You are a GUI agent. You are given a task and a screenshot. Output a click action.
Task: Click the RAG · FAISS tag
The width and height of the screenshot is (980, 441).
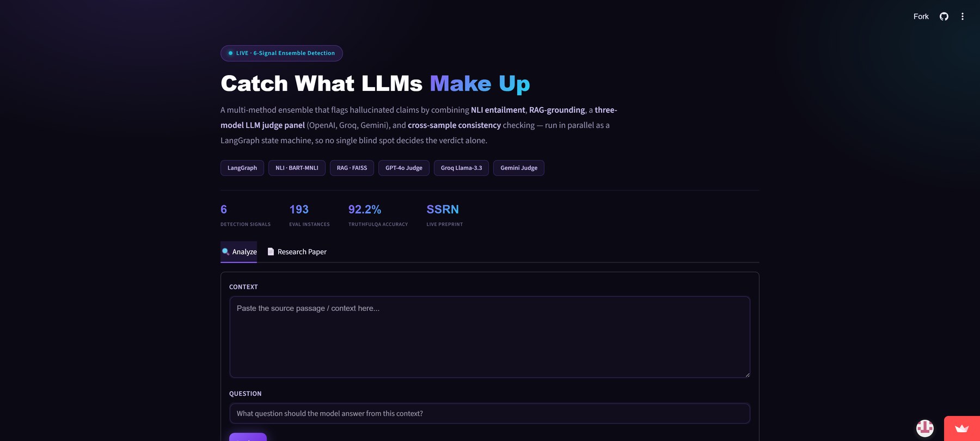(352, 168)
